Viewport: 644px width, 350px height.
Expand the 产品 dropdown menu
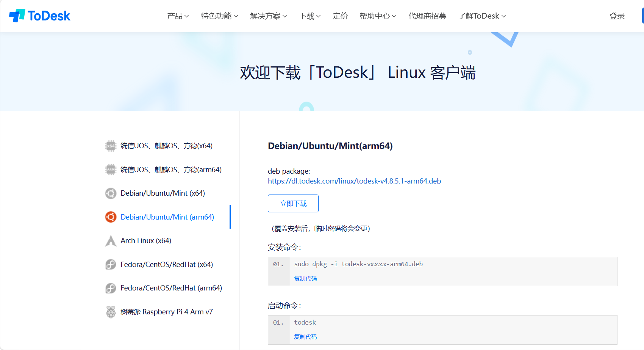click(x=178, y=16)
